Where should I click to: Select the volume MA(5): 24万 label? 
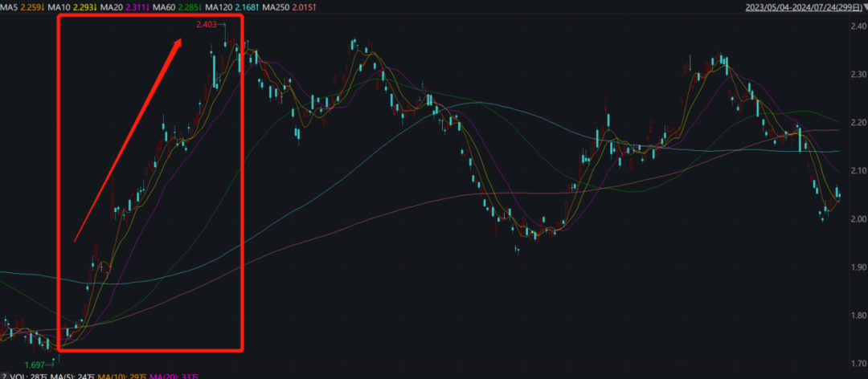[71, 377]
